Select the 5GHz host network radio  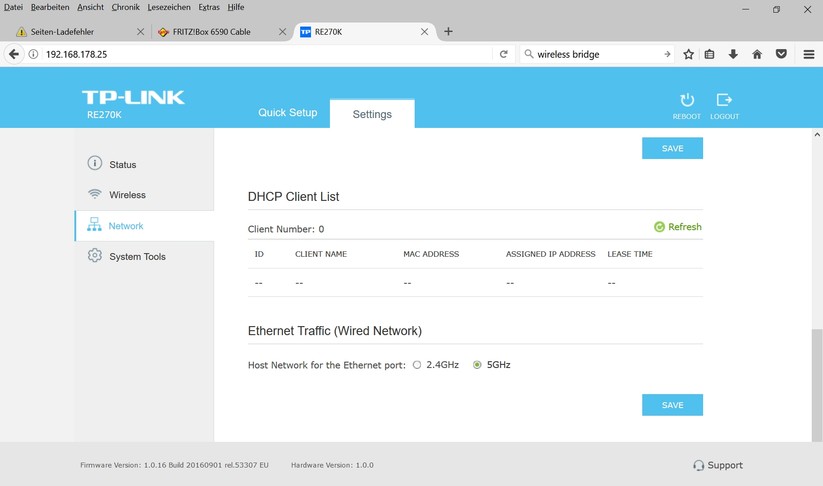[x=477, y=365]
